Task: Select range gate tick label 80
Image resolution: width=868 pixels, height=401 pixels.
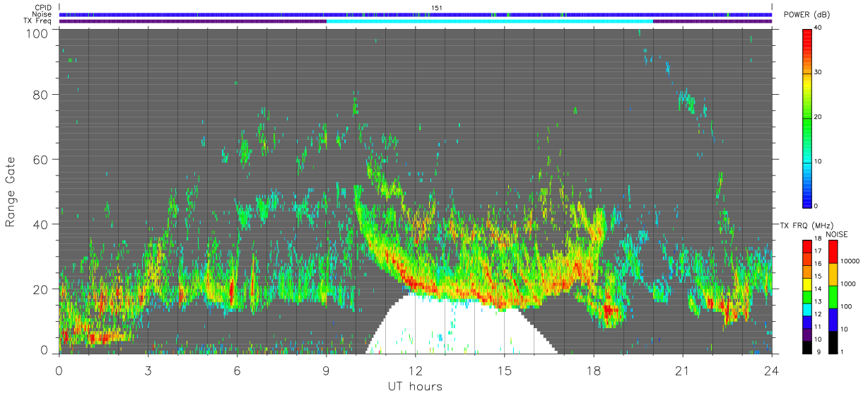Action: click(40, 95)
